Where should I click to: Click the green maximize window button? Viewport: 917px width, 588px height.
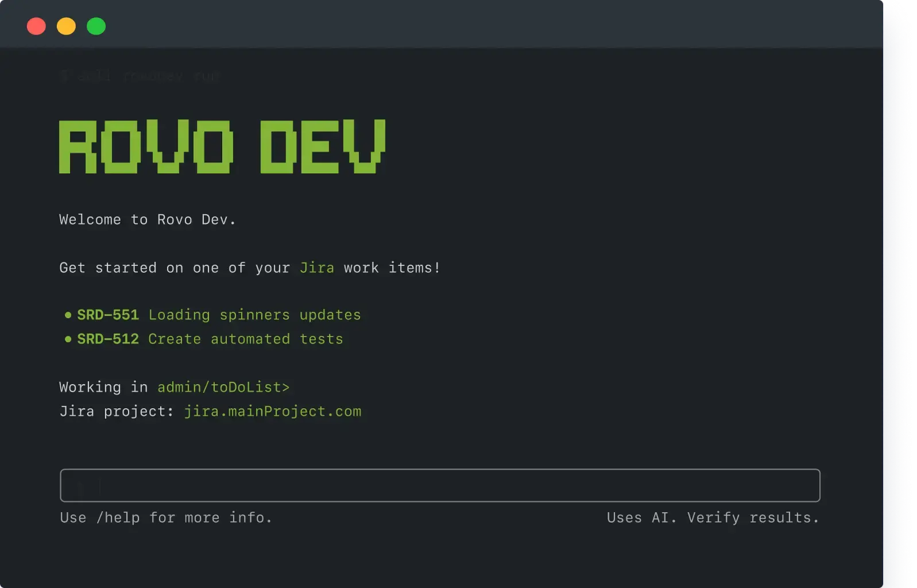pos(96,26)
